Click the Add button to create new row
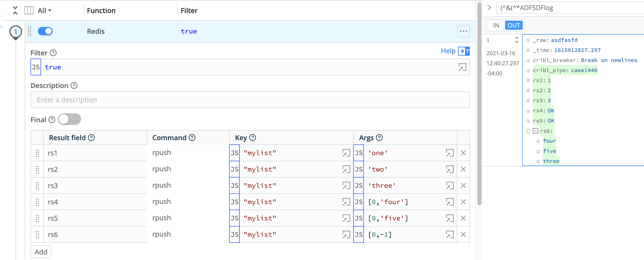This screenshot has width=644, height=260. (41, 251)
